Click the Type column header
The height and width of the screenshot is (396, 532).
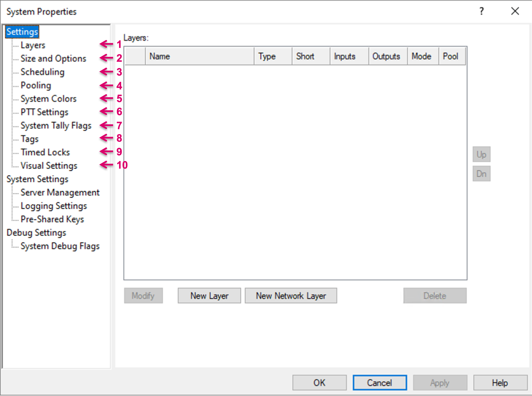pyautogui.click(x=273, y=56)
